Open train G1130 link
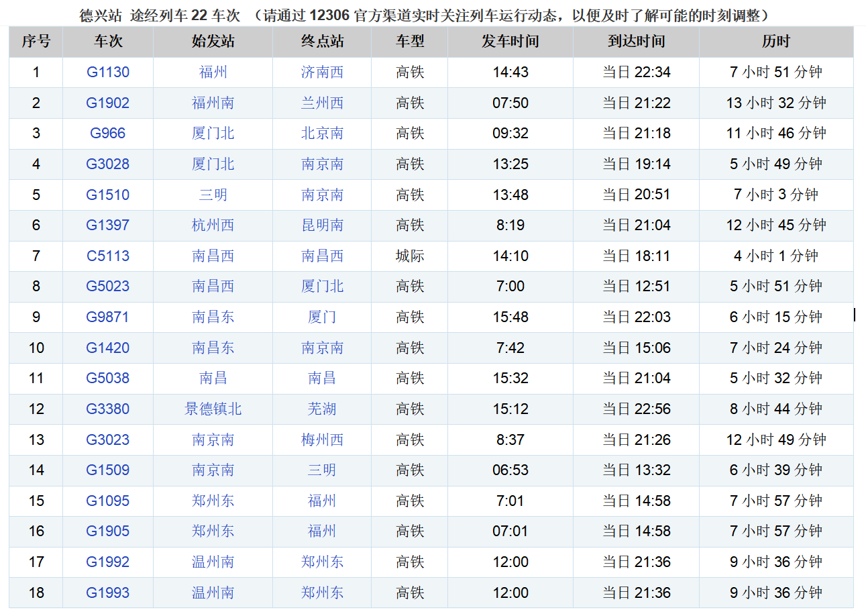Viewport: 866px width, 616px height. click(x=108, y=72)
